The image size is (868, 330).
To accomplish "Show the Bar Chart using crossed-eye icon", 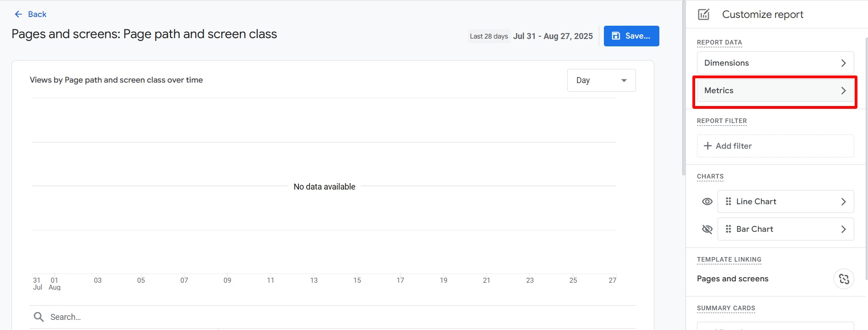I will click(x=707, y=229).
